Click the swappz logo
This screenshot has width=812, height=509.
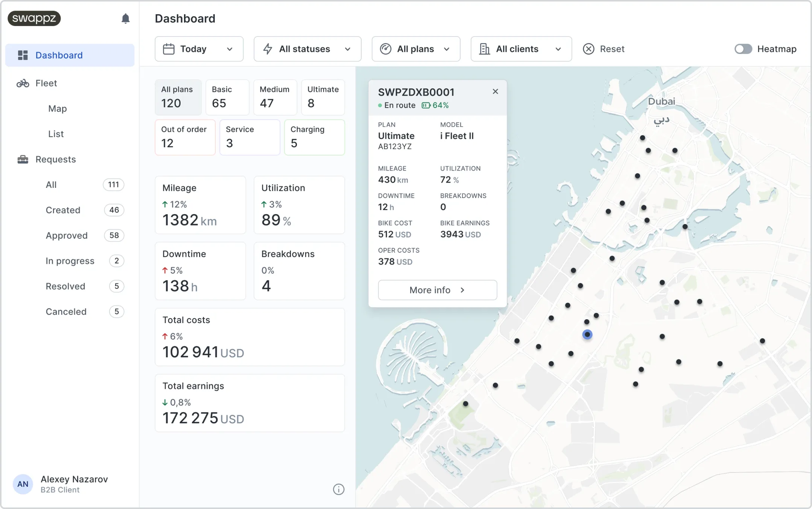click(x=34, y=18)
